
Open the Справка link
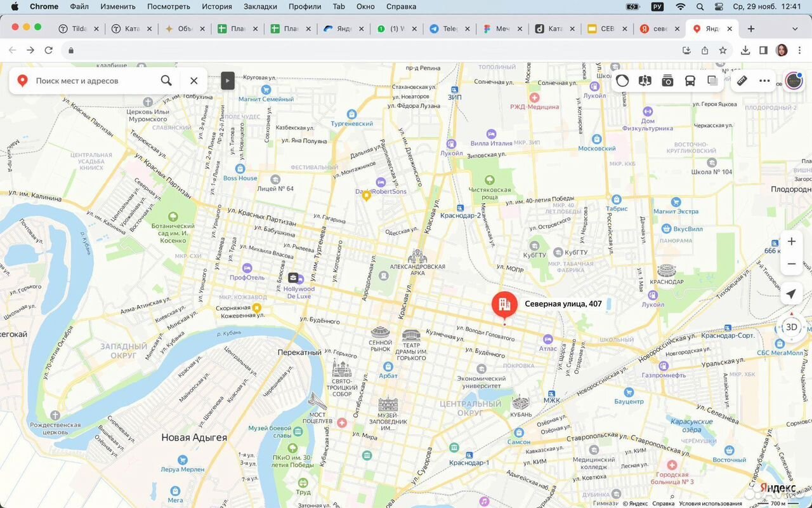(664, 504)
